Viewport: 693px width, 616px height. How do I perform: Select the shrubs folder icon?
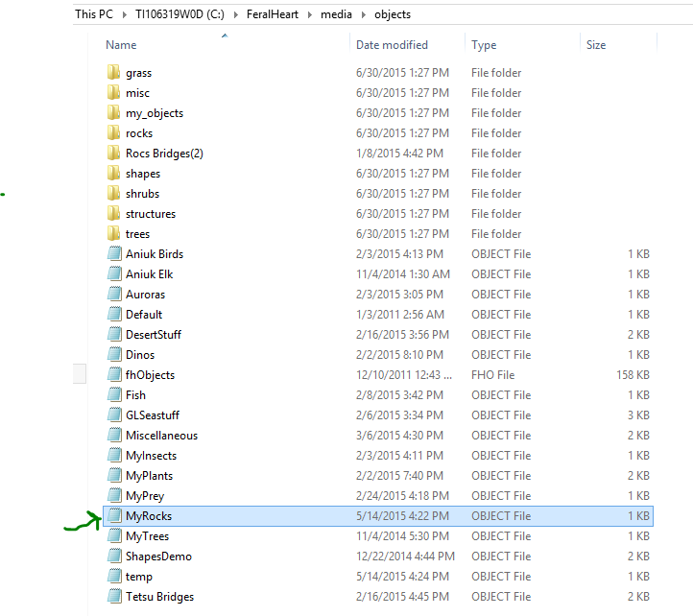(x=113, y=194)
